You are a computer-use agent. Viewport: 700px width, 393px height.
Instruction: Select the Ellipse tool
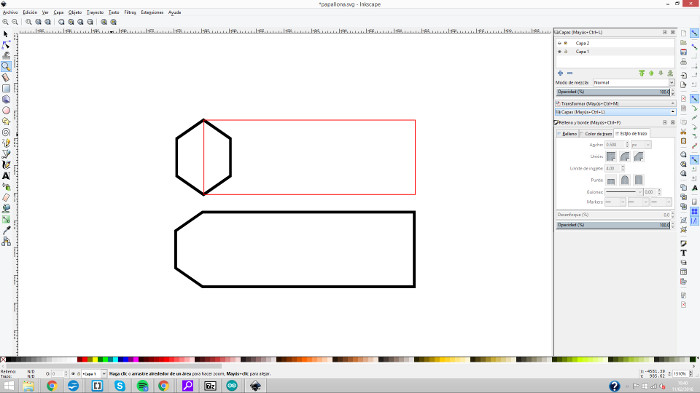coord(6,110)
